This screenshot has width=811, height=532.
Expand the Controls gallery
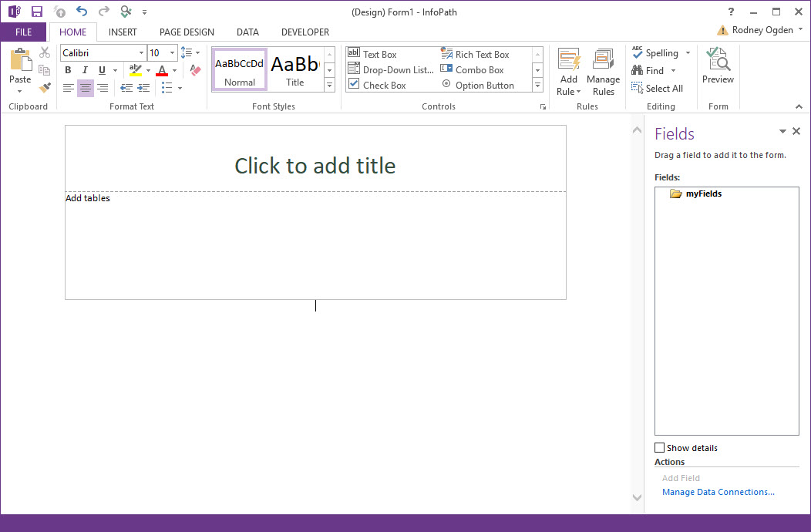[x=538, y=86]
